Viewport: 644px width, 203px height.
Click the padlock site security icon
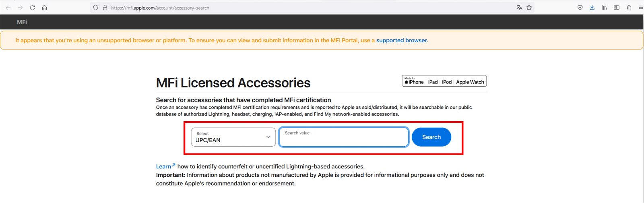pyautogui.click(x=105, y=8)
